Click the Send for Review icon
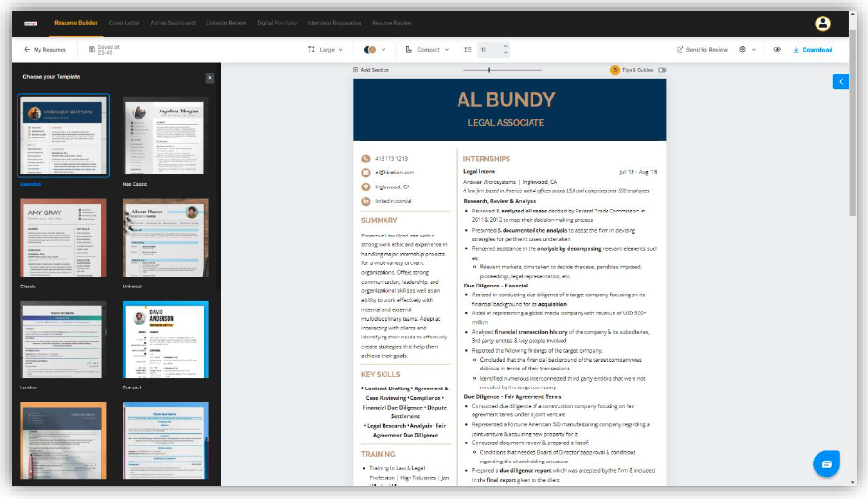 [x=681, y=50]
